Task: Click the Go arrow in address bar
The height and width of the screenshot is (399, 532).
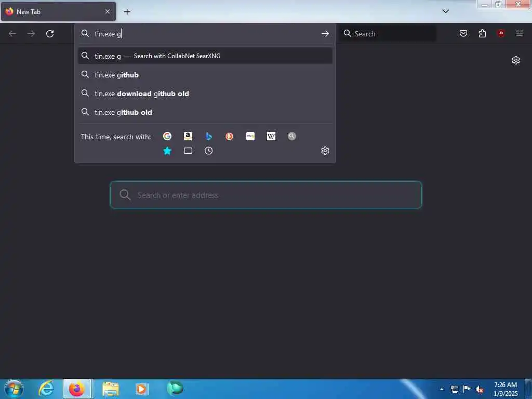Action: point(325,34)
